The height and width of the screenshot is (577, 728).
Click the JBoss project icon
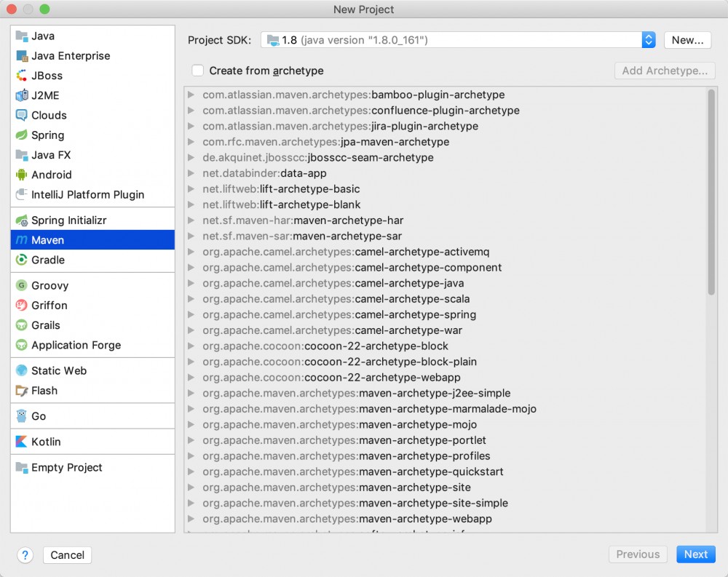click(x=22, y=76)
